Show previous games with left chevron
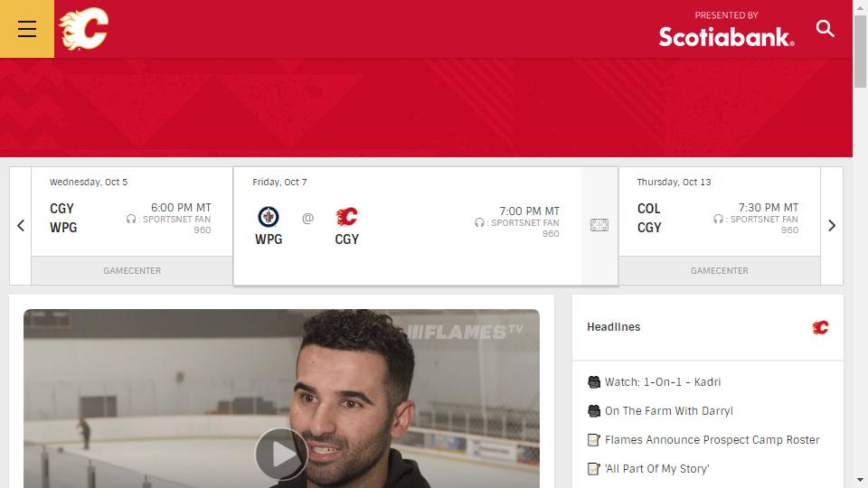The height and width of the screenshot is (488, 868). click(x=21, y=226)
